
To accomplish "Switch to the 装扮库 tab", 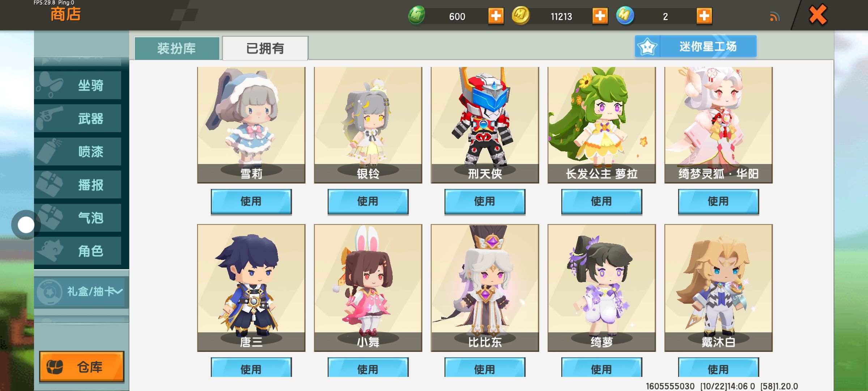I will [x=177, y=48].
